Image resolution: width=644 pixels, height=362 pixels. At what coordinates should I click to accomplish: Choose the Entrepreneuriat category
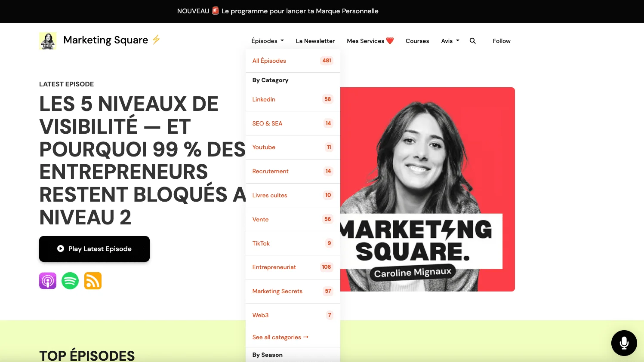tap(293, 267)
